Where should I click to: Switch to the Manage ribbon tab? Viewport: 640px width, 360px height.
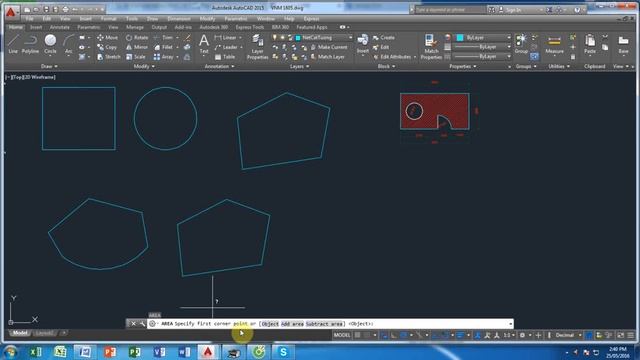tap(135, 27)
